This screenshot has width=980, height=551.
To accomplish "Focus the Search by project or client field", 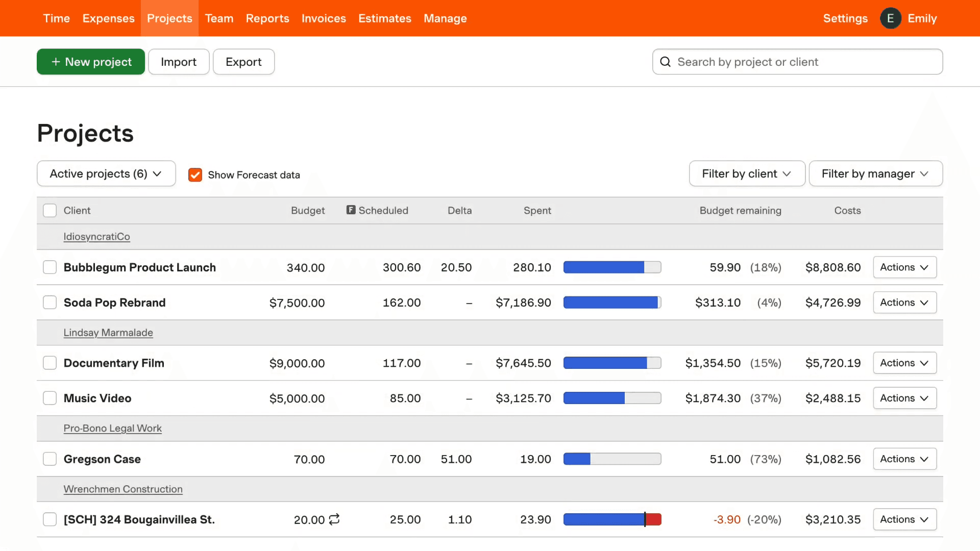I will pyautogui.click(x=797, y=62).
